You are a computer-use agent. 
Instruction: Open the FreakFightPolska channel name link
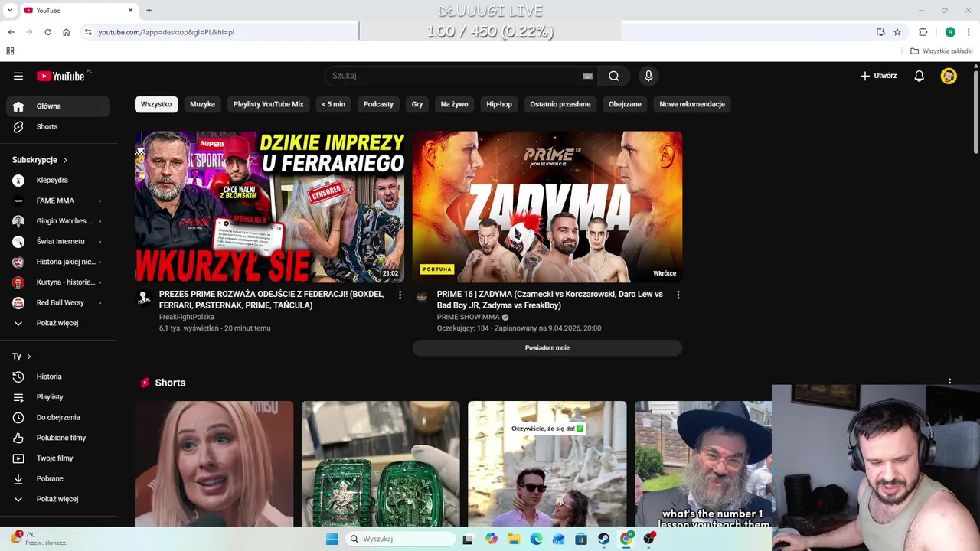pyautogui.click(x=187, y=317)
